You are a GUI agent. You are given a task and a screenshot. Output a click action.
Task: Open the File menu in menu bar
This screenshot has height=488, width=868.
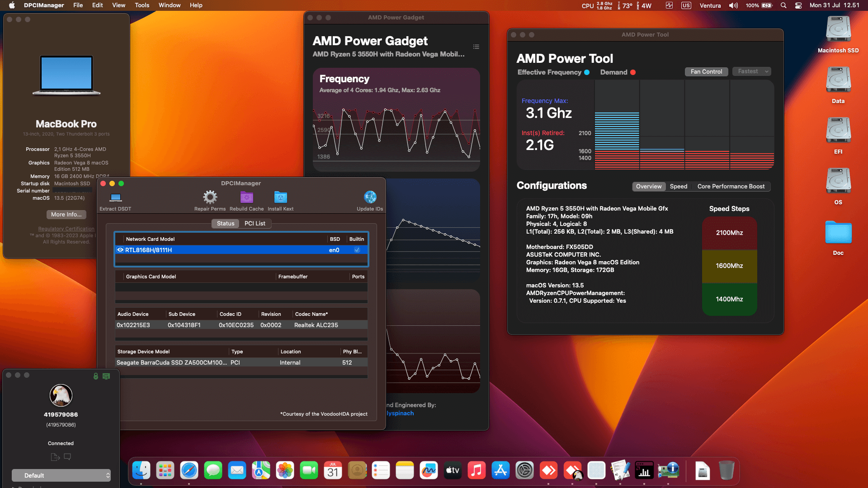78,5
